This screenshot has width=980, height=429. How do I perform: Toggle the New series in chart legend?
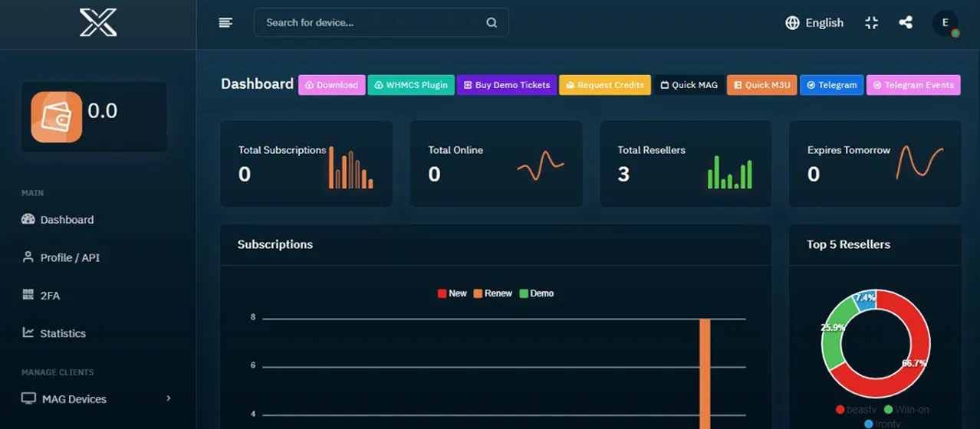[452, 293]
